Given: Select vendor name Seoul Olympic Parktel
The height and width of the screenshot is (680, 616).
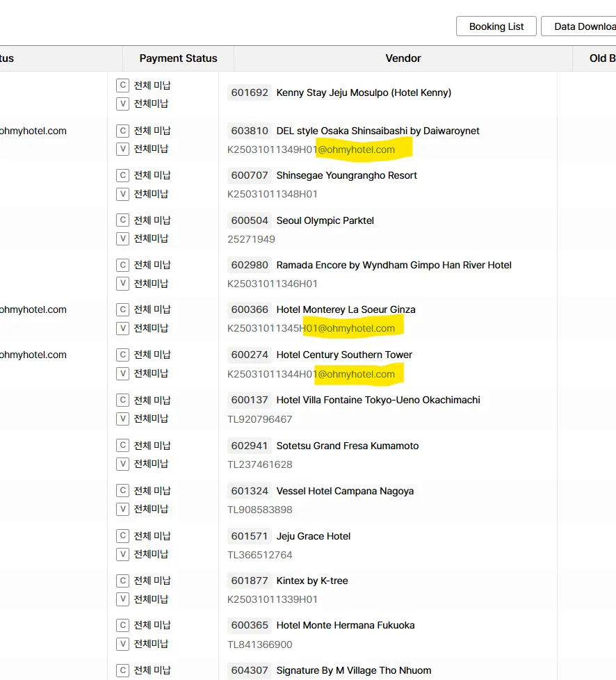Looking at the screenshot, I should tap(325, 220).
